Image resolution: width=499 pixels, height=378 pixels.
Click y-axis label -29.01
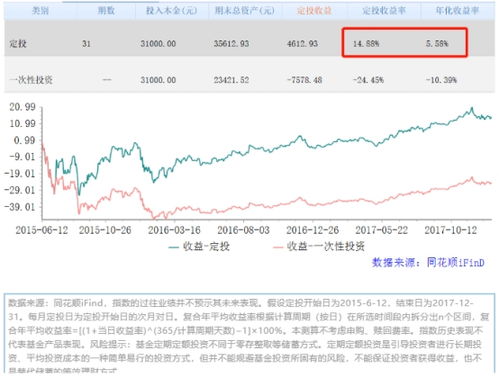tap(20, 190)
